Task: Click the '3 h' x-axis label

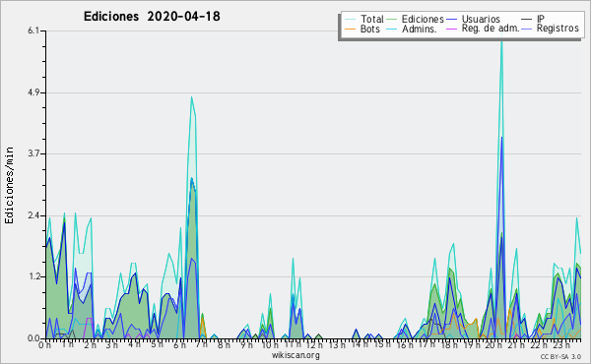Action: pos(112,345)
